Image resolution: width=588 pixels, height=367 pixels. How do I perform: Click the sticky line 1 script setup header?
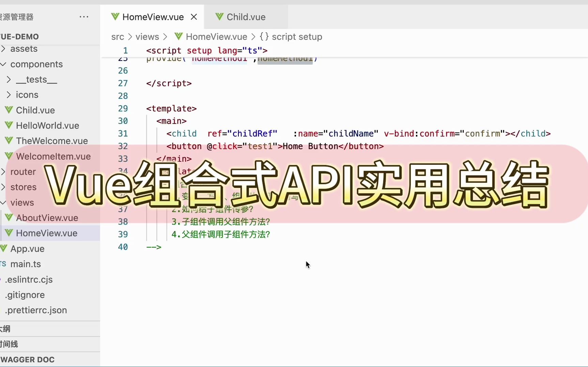point(207,50)
